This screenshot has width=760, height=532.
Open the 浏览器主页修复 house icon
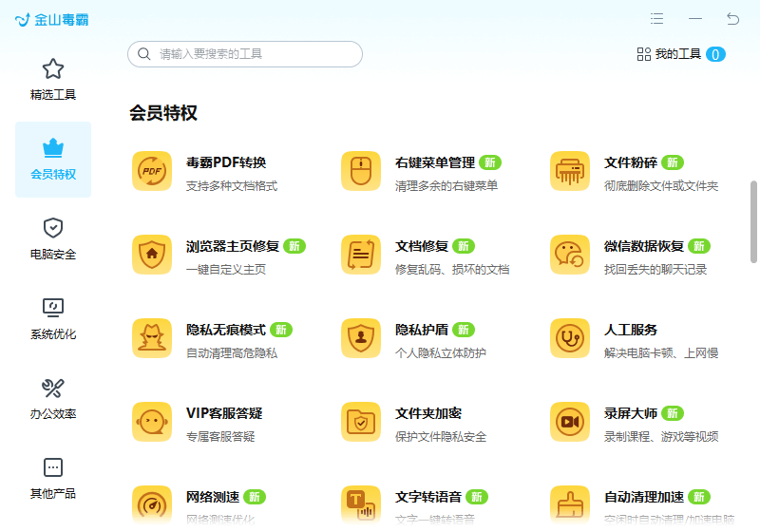[x=152, y=255]
